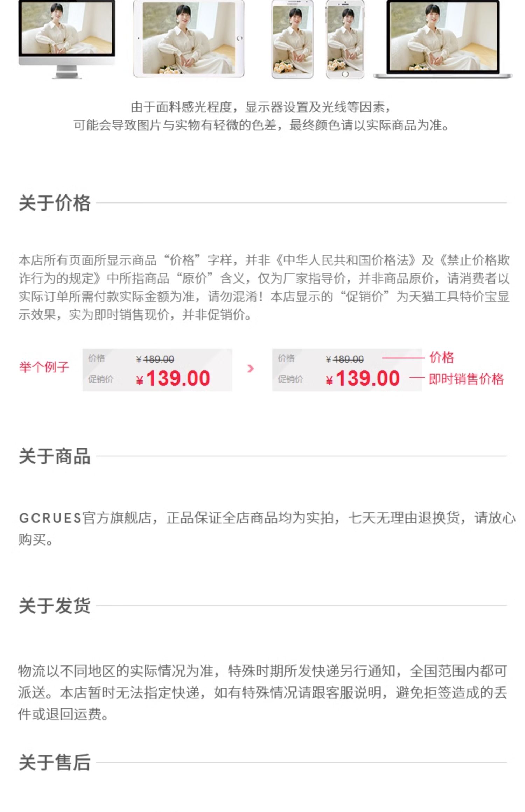Click the desktop monitor preview image
525x812 pixels.
coord(66,38)
